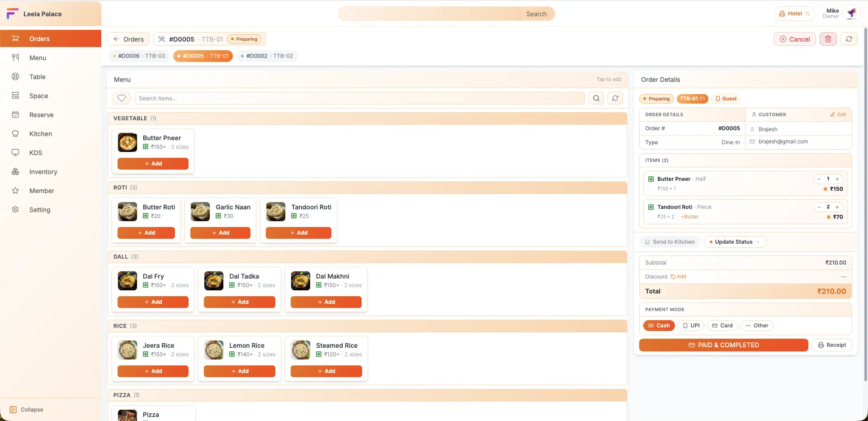
Task: Select Cash payment mode
Action: pyautogui.click(x=659, y=325)
